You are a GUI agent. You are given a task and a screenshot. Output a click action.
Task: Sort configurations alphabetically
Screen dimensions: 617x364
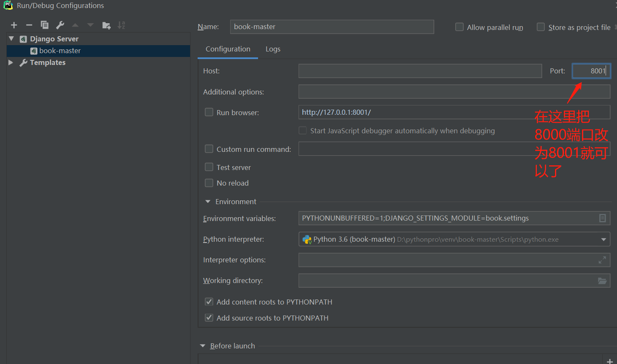(x=122, y=25)
